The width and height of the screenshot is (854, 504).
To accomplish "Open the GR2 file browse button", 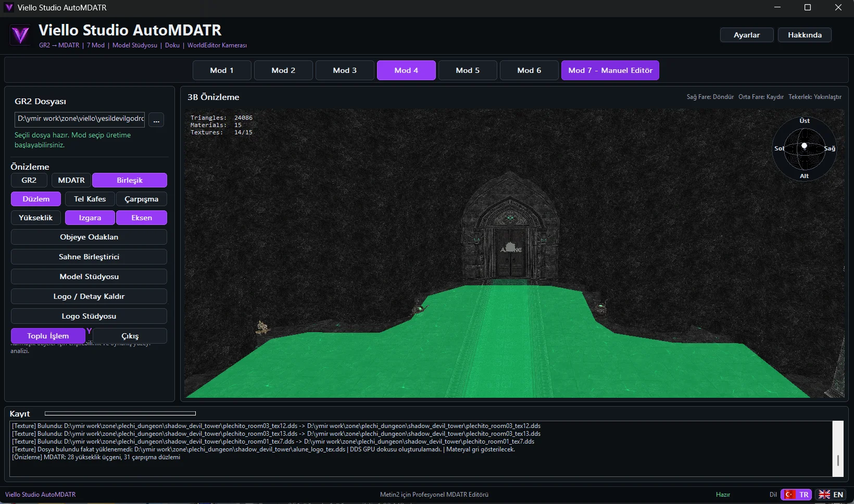I will pyautogui.click(x=156, y=120).
